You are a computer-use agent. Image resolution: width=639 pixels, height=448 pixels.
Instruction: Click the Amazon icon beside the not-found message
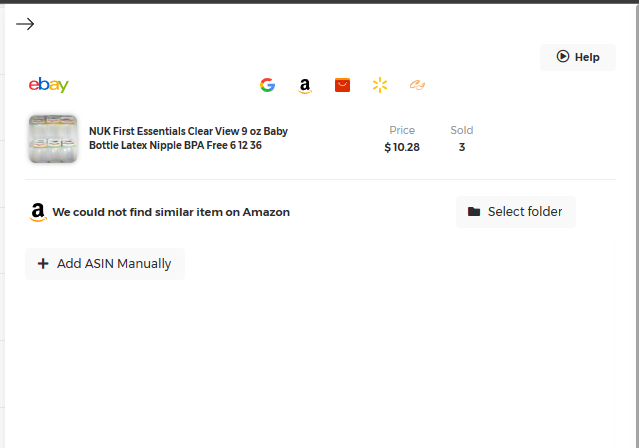point(38,212)
